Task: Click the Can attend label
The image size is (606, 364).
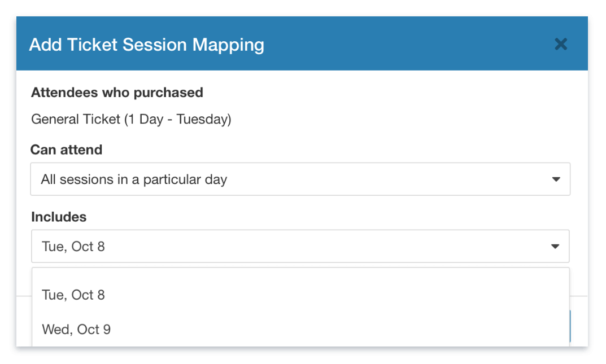Action: (67, 150)
